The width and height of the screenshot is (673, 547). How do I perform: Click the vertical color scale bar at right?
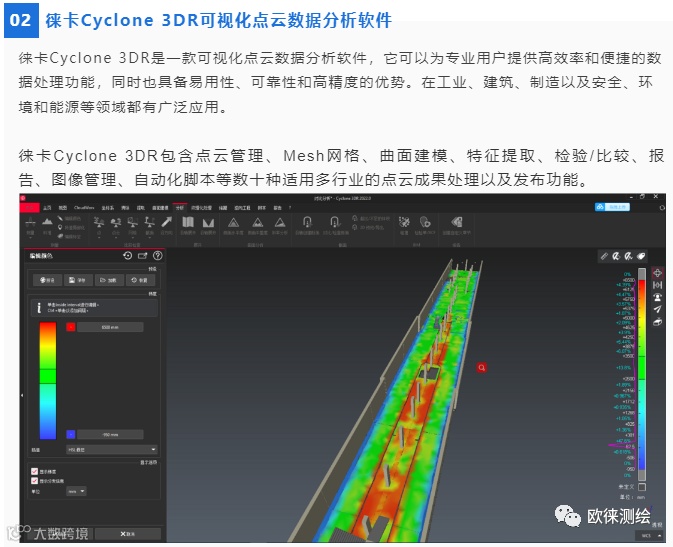(642, 374)
